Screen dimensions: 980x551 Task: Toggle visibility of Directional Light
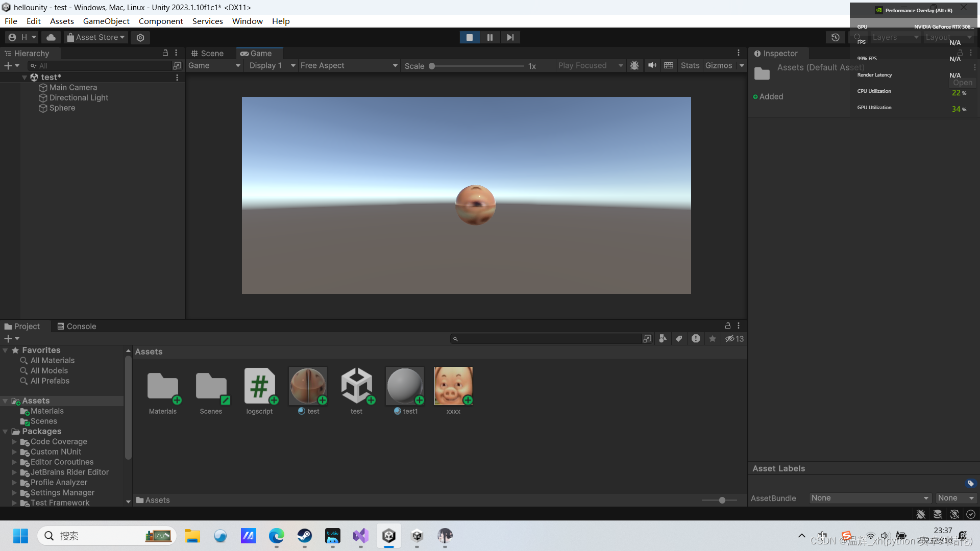click(x=6, y=97)
